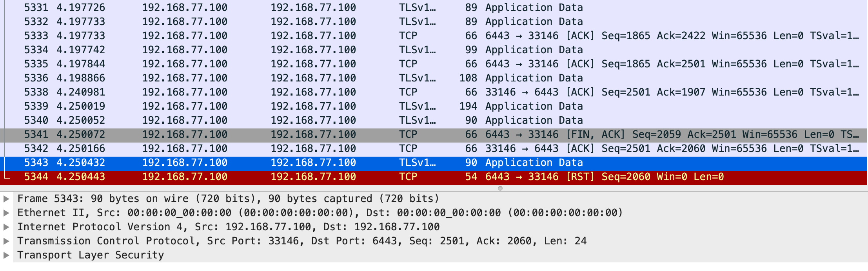Click the Frame 5343 bytes on wire text
Screen dimensions: 868x271
(228, 199)
